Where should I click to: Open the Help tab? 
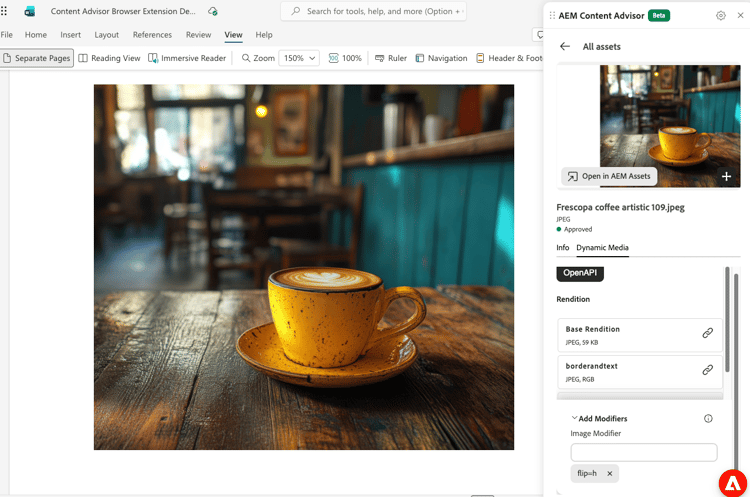pos(264,34)
